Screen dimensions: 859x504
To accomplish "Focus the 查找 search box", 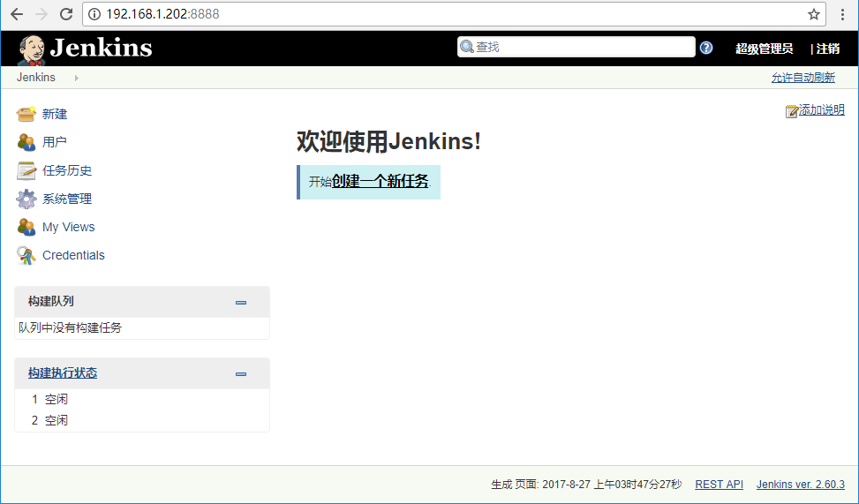I will click(576, 47).
